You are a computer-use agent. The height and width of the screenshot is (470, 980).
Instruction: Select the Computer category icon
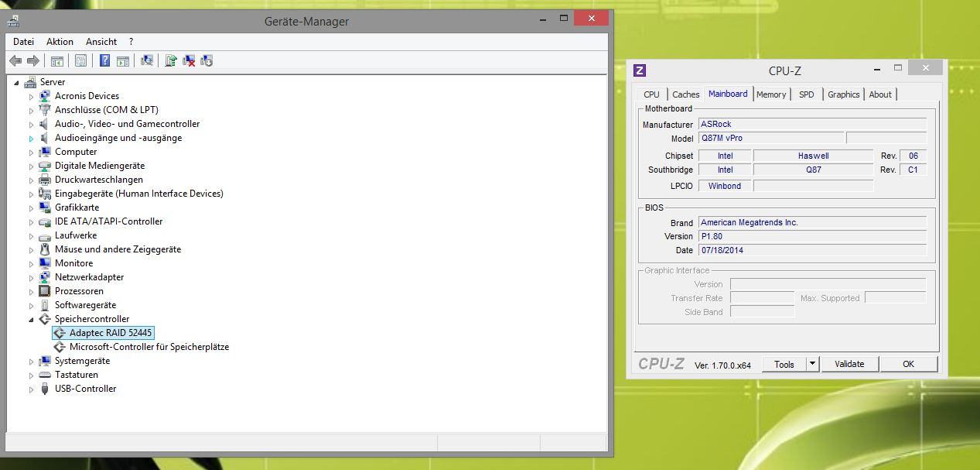[45, 152]
